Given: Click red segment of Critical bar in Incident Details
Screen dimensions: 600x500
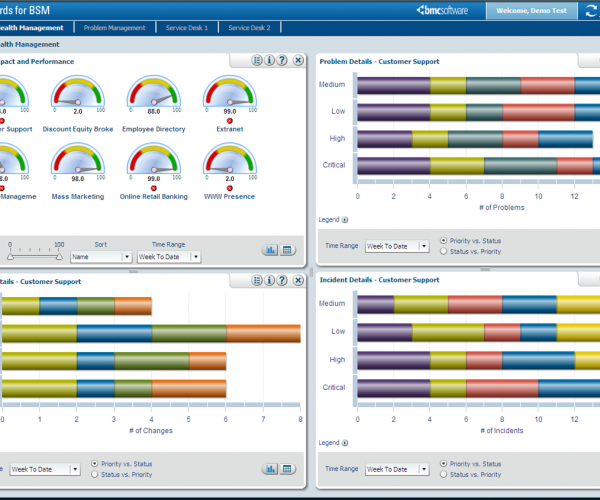Looking at the screenshot, I should (x=502, y=388).
